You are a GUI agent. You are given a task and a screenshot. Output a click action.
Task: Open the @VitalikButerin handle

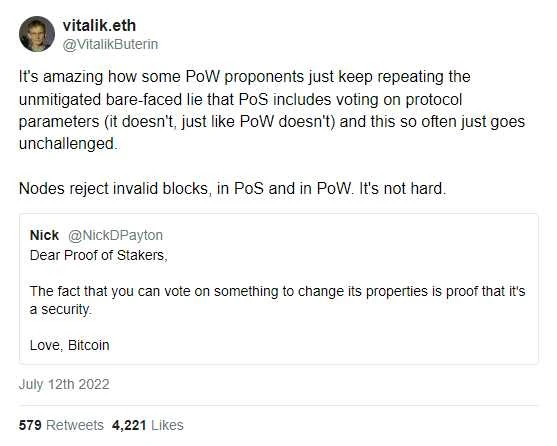coord(110,44)
